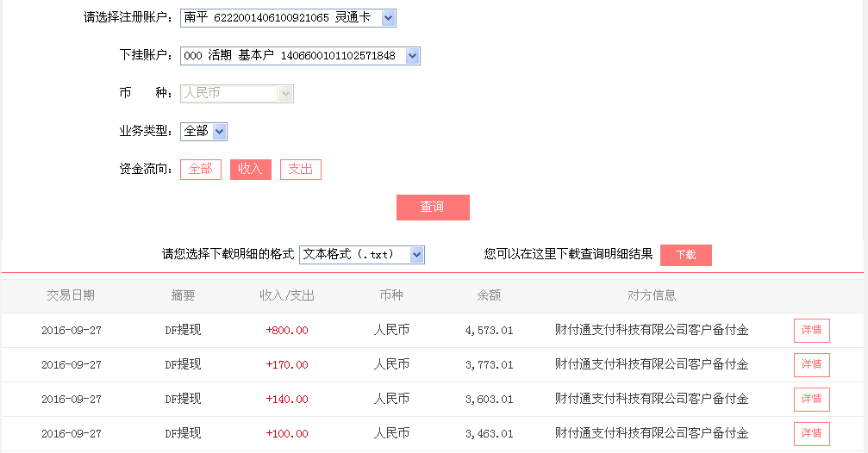Click the 余额 column header
The image size is (868, 453).
click(x=490, y=295)
